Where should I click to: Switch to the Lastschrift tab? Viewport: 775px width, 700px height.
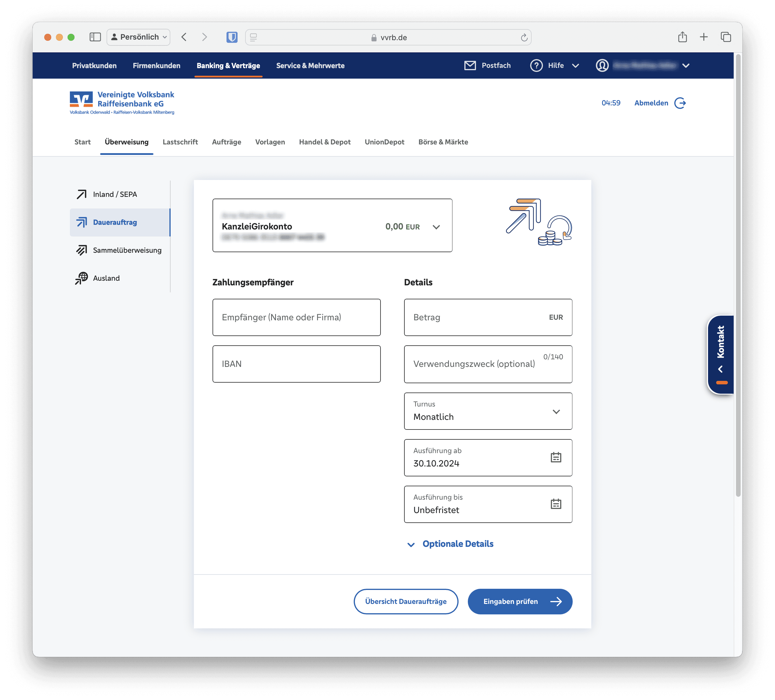coord(180,142)
